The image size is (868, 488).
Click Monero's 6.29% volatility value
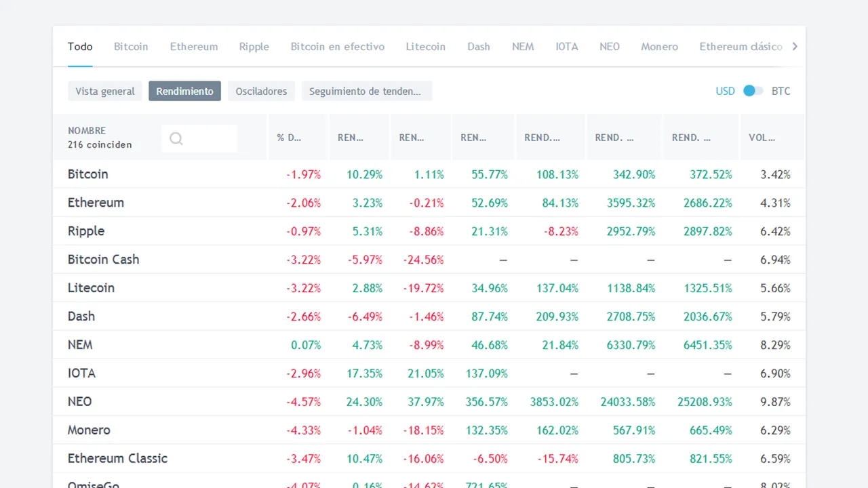coord(776,431)
